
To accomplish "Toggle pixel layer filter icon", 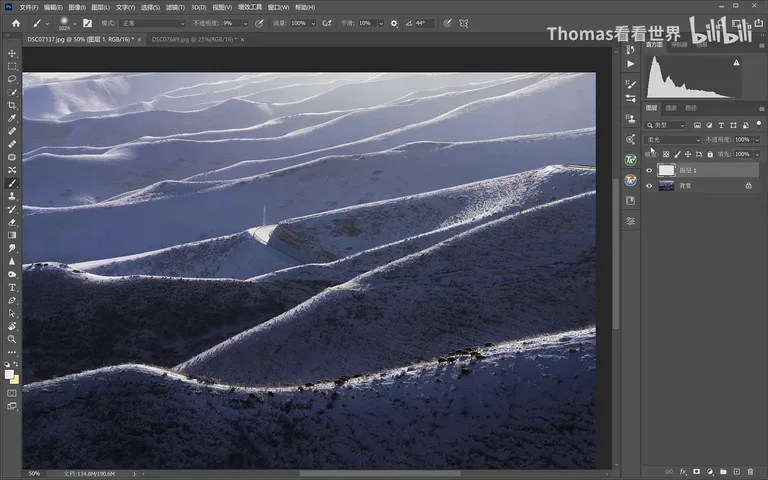I will click(x=697, y=125).
